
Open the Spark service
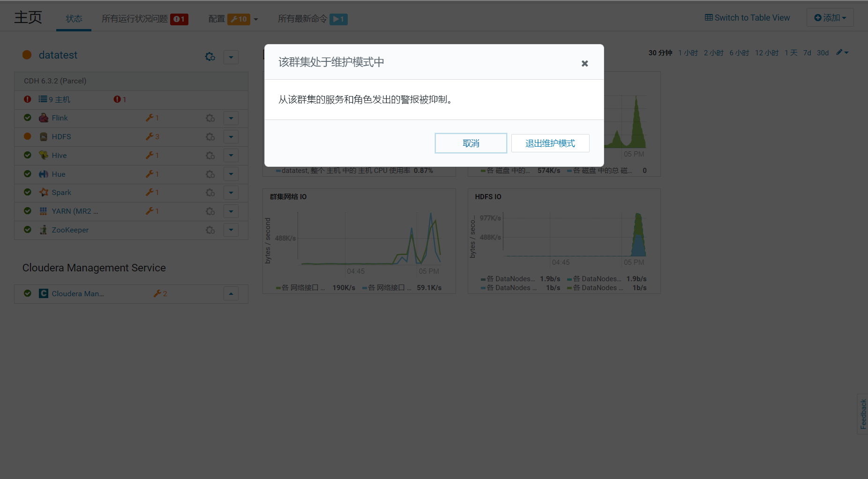tap(61, 193)
